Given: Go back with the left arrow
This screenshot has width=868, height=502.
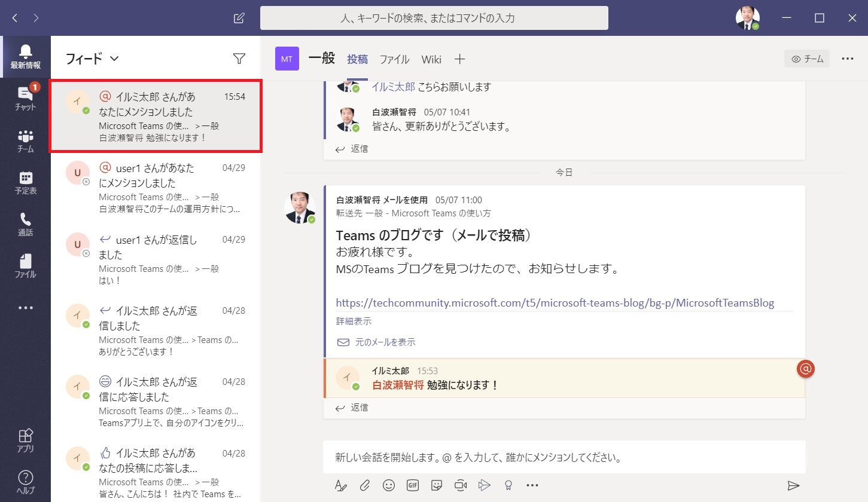Looking at the screenshot, I should (14, 18).
